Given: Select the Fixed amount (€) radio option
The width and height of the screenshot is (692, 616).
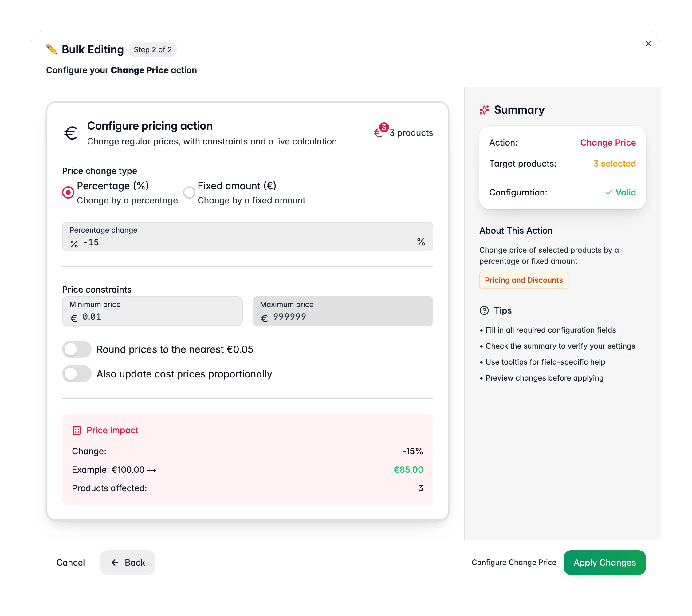Looking at the screenshot, I should coord(189,192).
